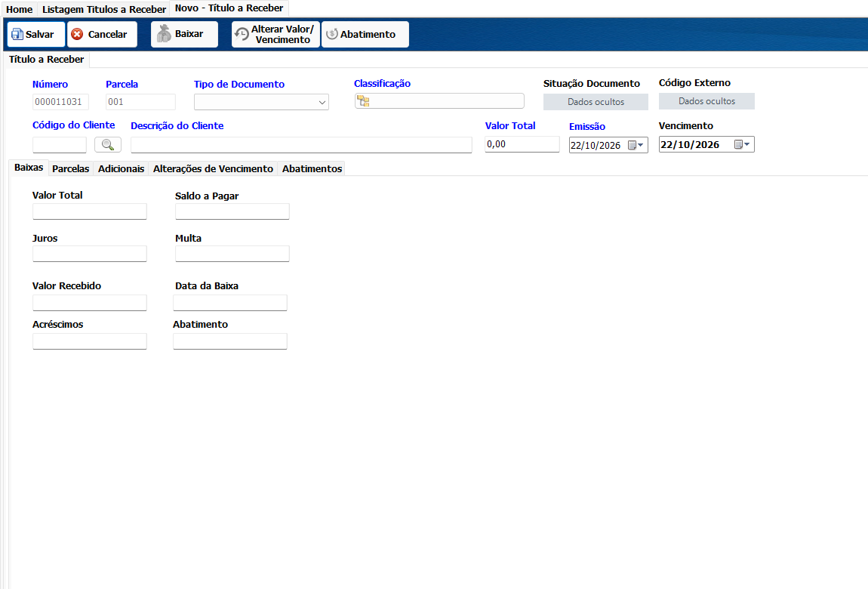Screen dimensions: 868x589
Task: Focus the Valor Recebido field
Action: pos(90,302)
